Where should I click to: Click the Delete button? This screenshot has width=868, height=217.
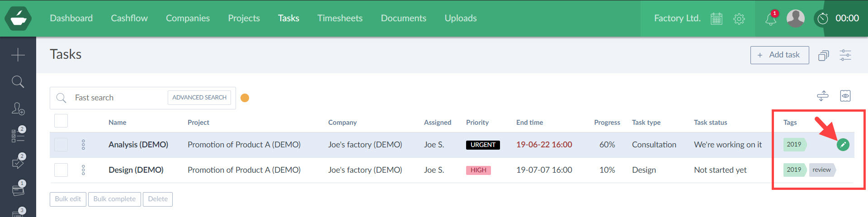(x=158, y=199)
